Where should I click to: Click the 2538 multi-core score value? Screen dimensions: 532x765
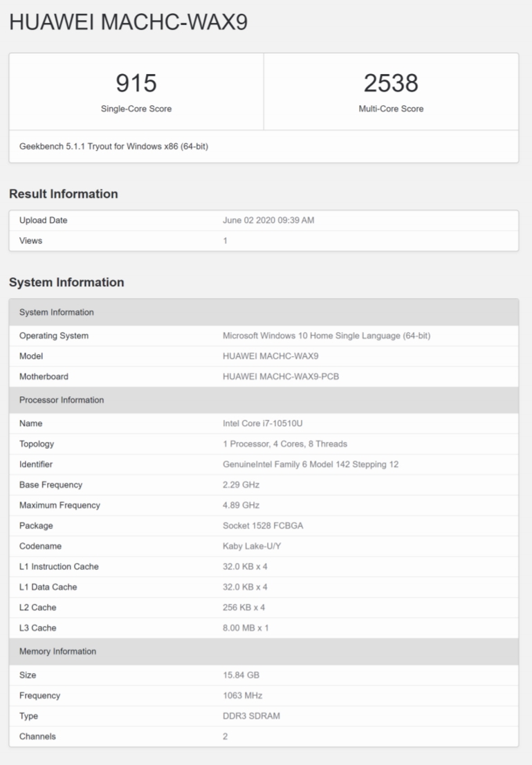click(x=391, y=84)
